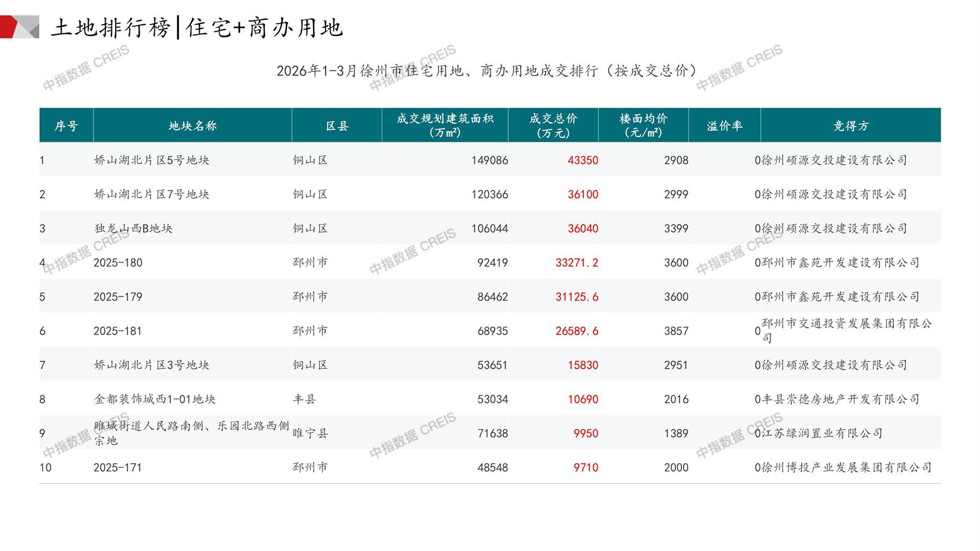Select the 成交规划建筑面积 column header
The height and width of the screenshot is (551, 980).
pyautogui.click(x=444, y=125)
